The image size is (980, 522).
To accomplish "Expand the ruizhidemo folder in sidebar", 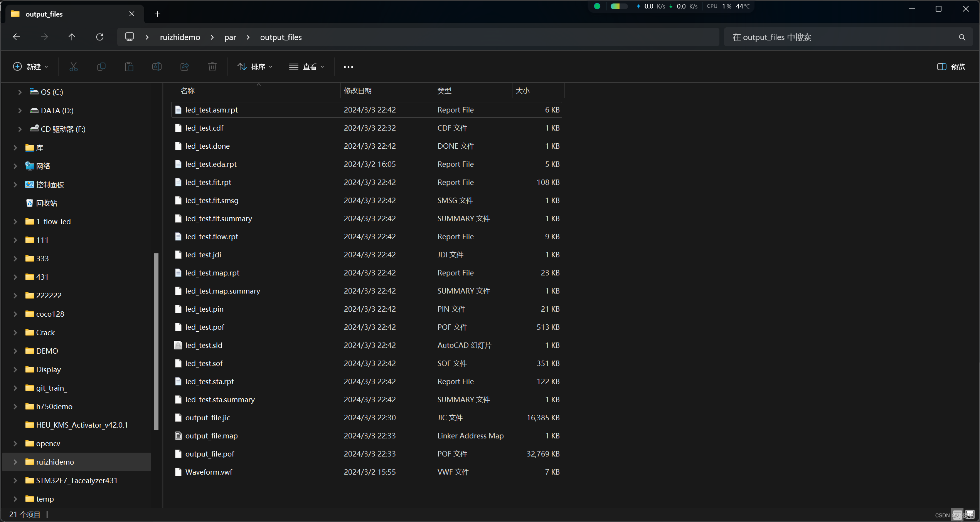I will pos(15,462).
